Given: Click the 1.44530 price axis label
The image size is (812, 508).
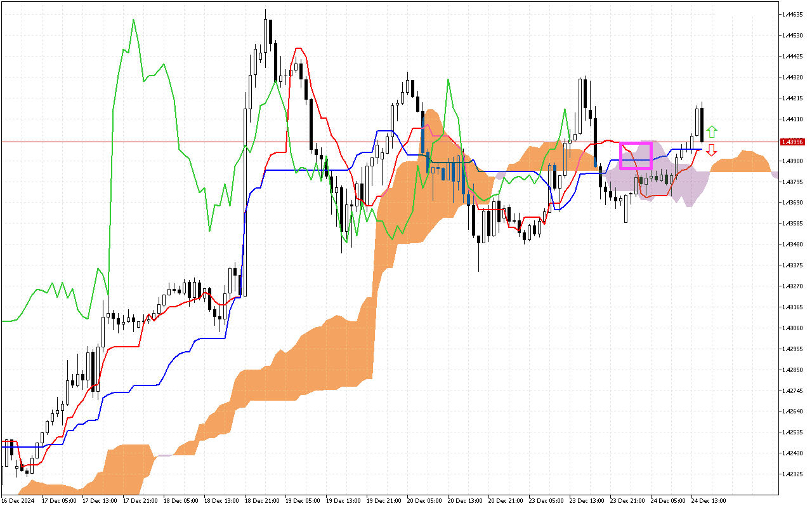Looking at the screenshot, I should 793,35.
